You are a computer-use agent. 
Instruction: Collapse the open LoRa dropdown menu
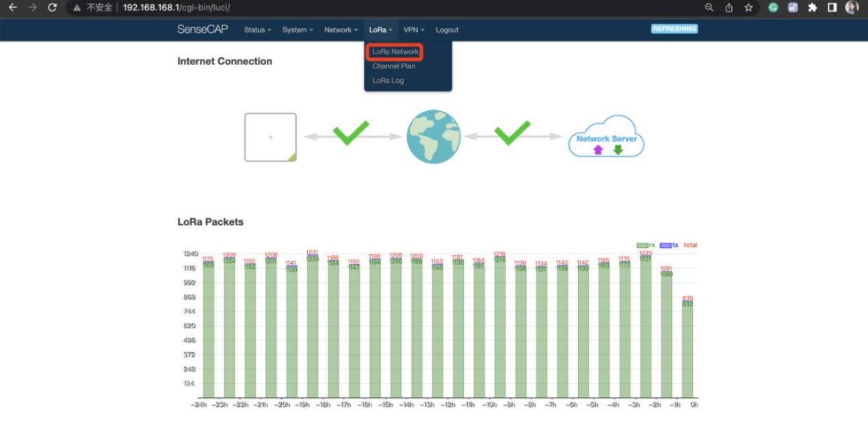pyautogui.click(x=380, y=30)
